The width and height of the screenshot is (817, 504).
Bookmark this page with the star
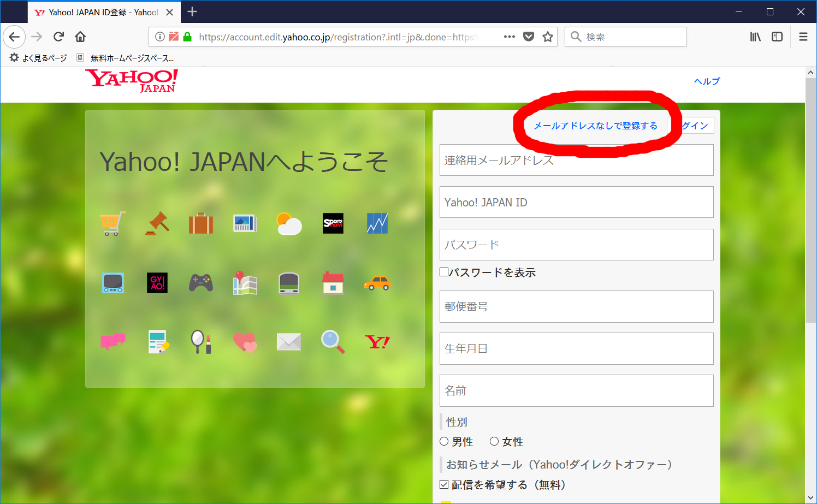(548, 37)
